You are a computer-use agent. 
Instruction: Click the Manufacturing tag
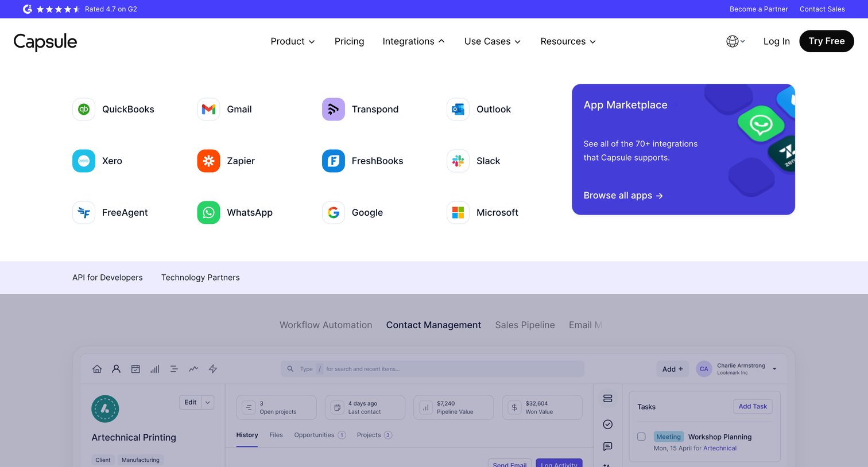tap(141, 460)
